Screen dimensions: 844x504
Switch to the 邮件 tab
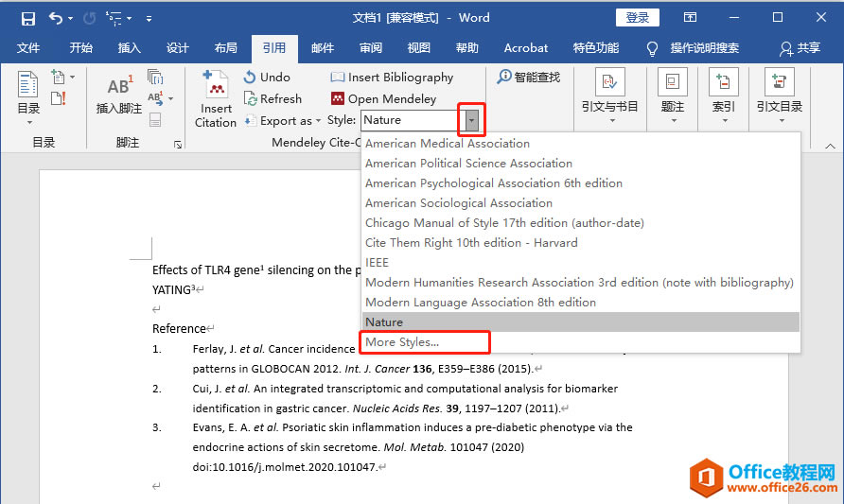pyautogui.click(x=323, y=48)
